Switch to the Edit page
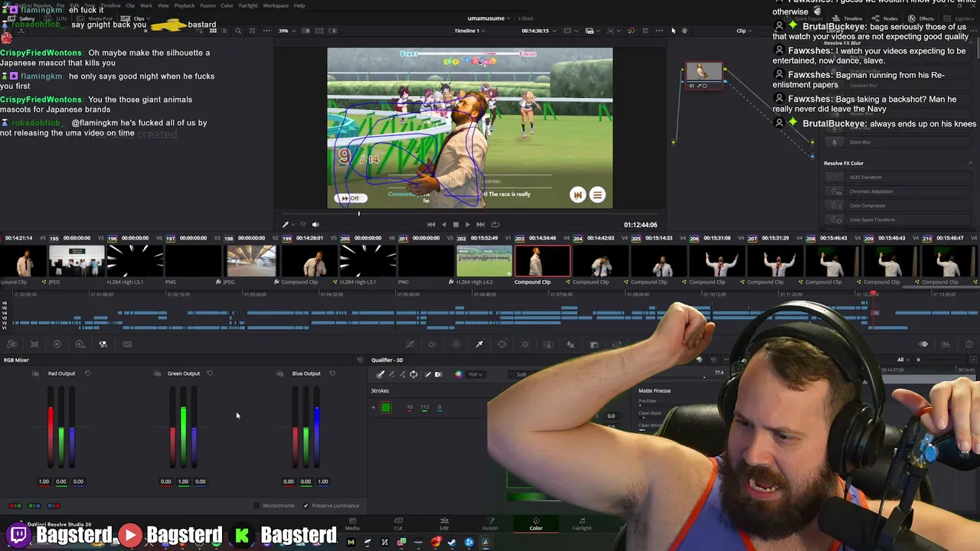The image size is (980, 551). coord(444,523)
